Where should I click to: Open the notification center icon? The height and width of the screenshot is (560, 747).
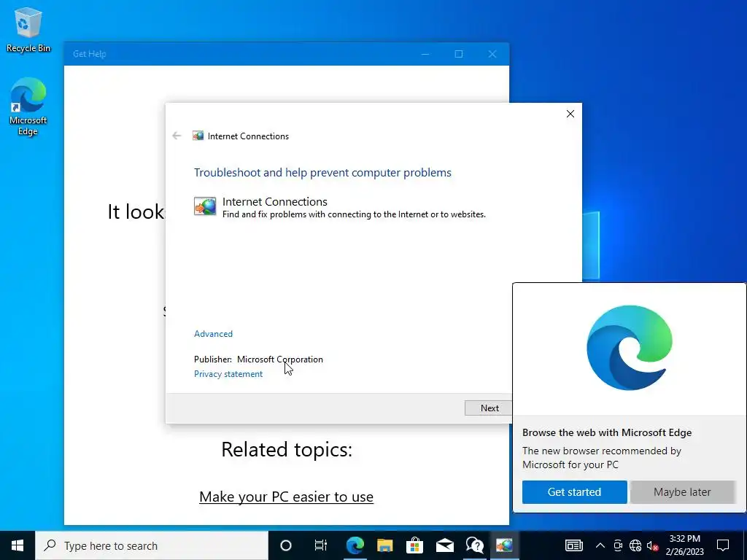pos(723,545)
